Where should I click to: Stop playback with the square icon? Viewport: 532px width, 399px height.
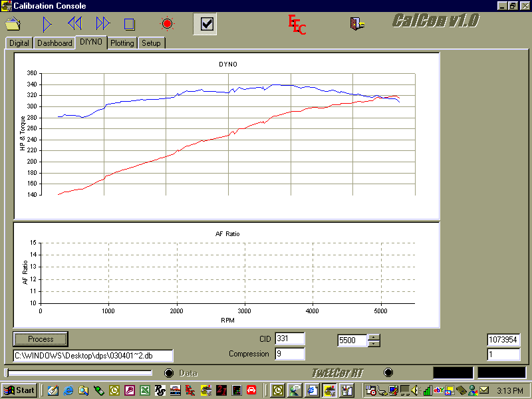click(x=130, y=25)
